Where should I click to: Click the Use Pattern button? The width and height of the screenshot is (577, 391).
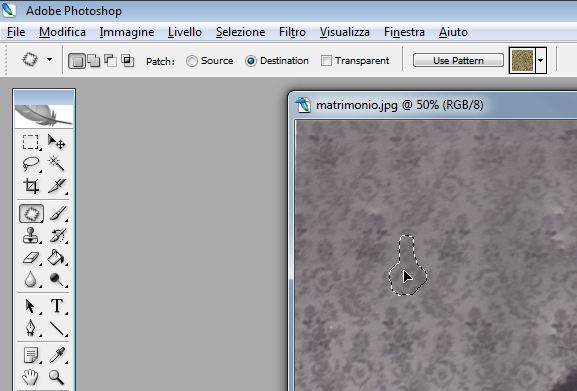(458, 60)
